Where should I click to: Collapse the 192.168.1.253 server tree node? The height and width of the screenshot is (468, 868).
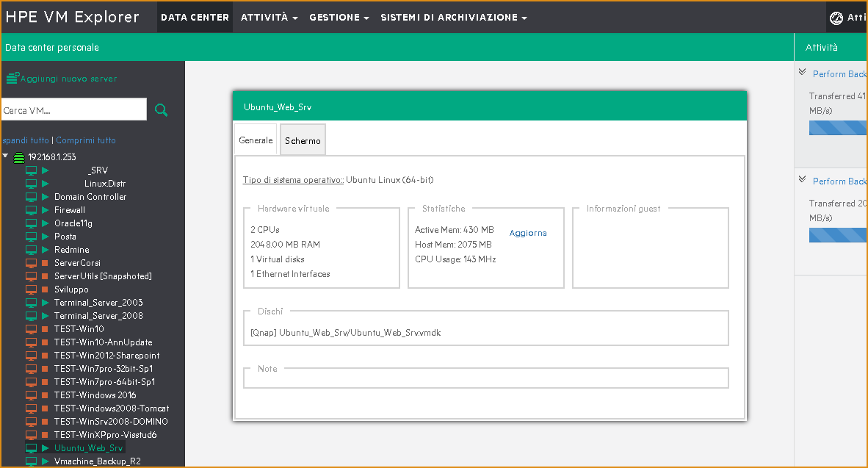[x=6, y=156]
